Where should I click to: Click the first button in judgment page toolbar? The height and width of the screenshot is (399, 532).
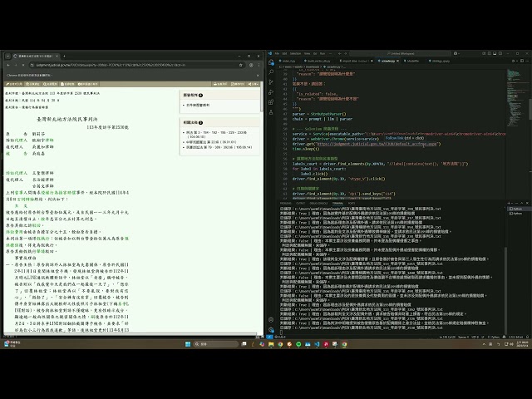coord(14,84)
